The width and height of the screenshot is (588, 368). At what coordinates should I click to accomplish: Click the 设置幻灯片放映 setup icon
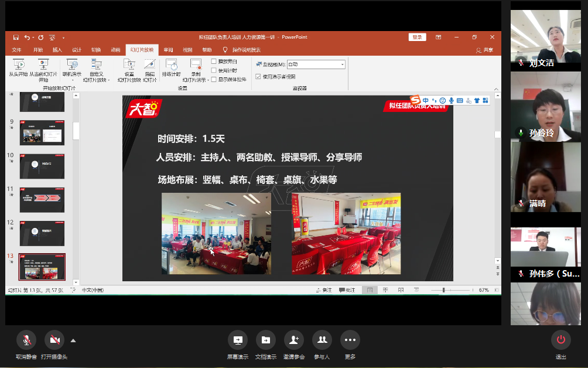click(129, 64)
